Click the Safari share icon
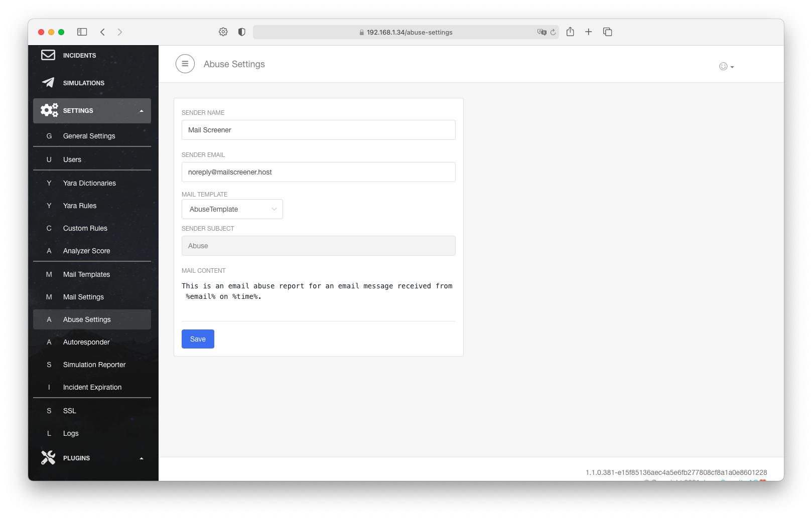 570,32
